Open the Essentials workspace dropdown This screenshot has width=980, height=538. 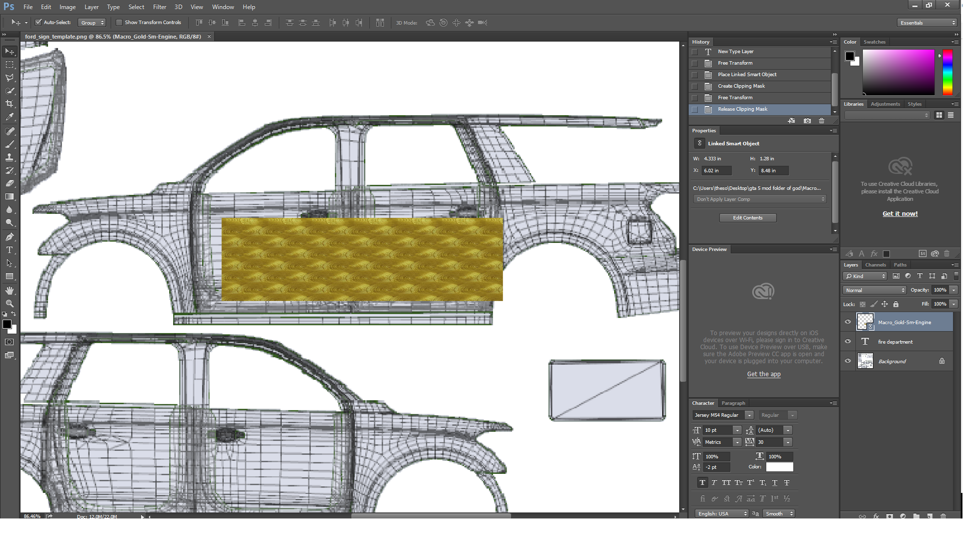pyautogui.click(x=927, y=23)
